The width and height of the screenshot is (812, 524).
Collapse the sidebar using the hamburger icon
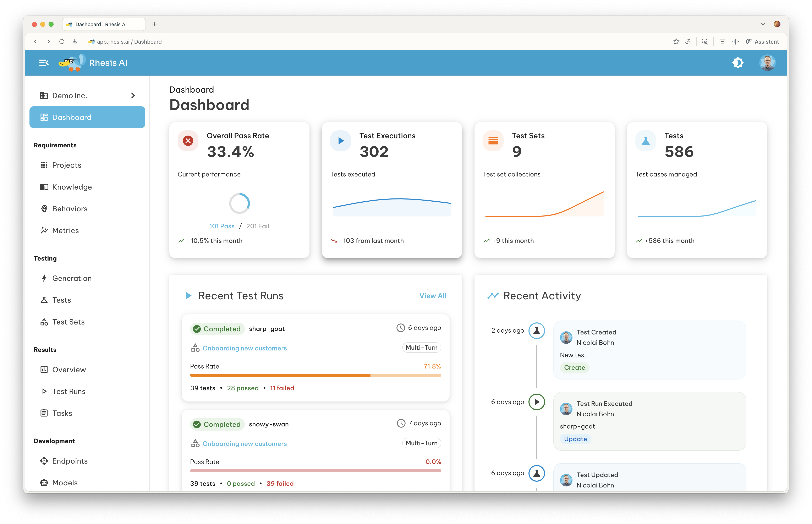[x=44, y=63]
